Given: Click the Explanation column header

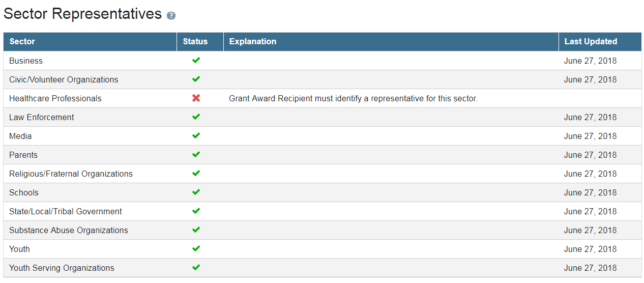Looking at the screenshot, I should click(253, 42).
